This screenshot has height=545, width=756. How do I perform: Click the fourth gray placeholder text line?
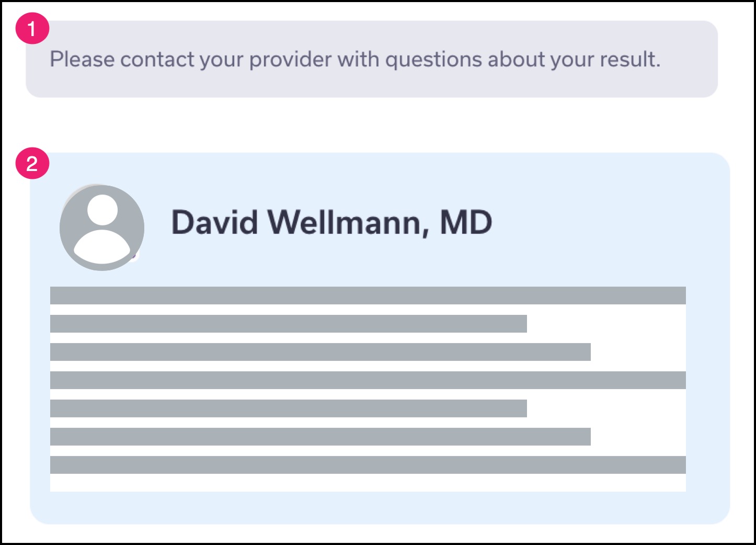368,380
